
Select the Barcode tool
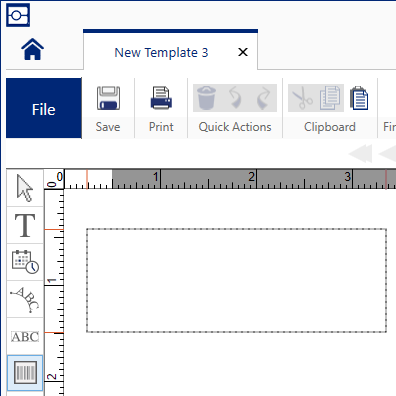pyautogui.click(x=25, y=373)
